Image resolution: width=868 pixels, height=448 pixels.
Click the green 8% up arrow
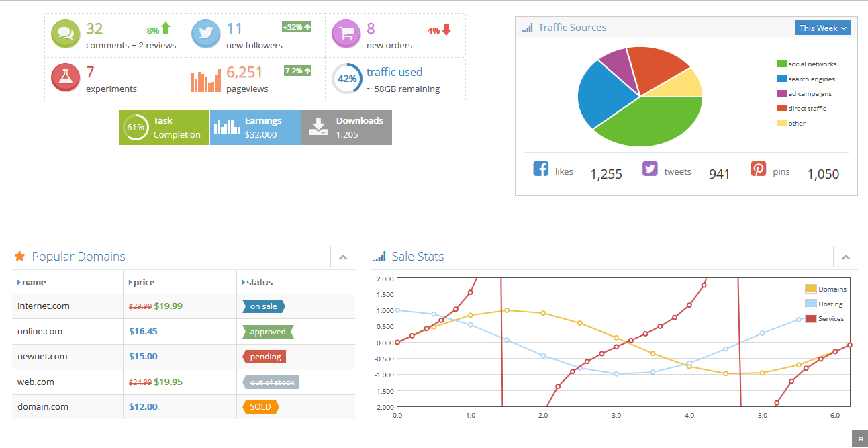(166, 28)
